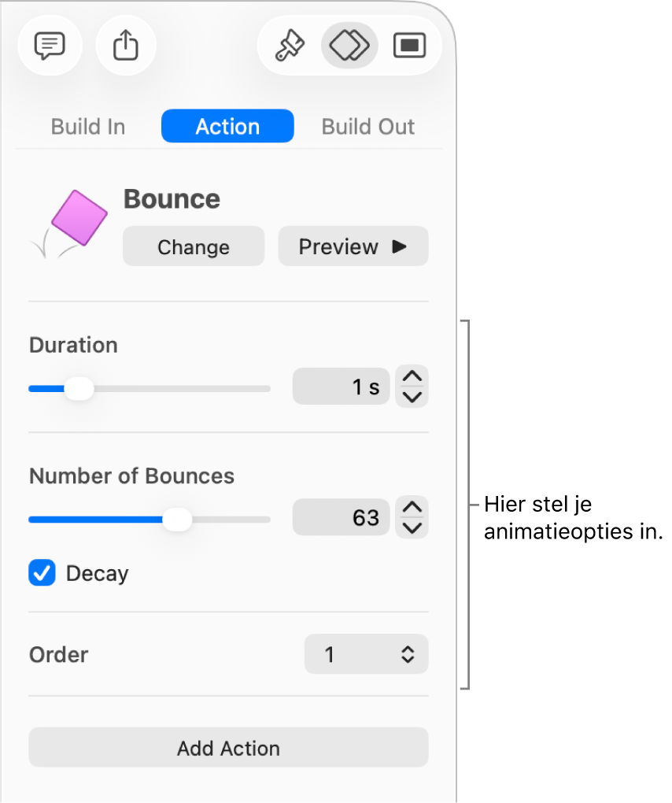672x803 pixels.
Task: Click the Change button
Action: (x=194, y=247)
